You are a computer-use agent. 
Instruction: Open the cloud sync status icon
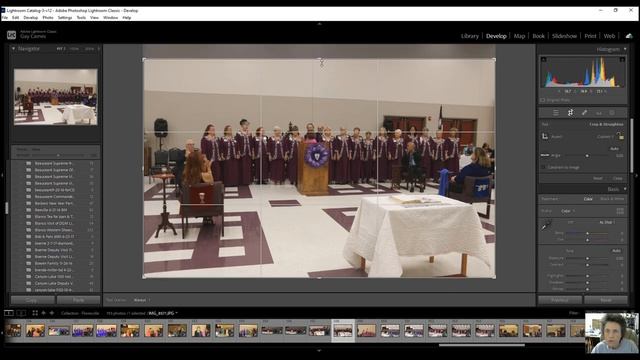629,36
